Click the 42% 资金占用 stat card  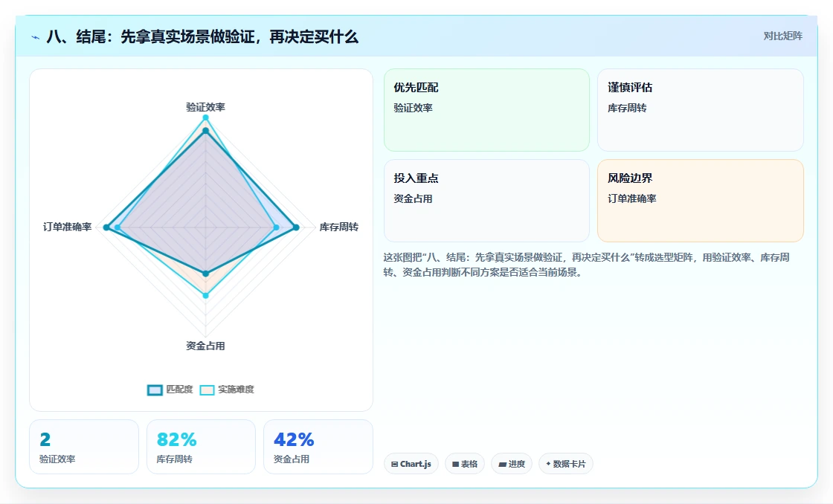(318, 447)
